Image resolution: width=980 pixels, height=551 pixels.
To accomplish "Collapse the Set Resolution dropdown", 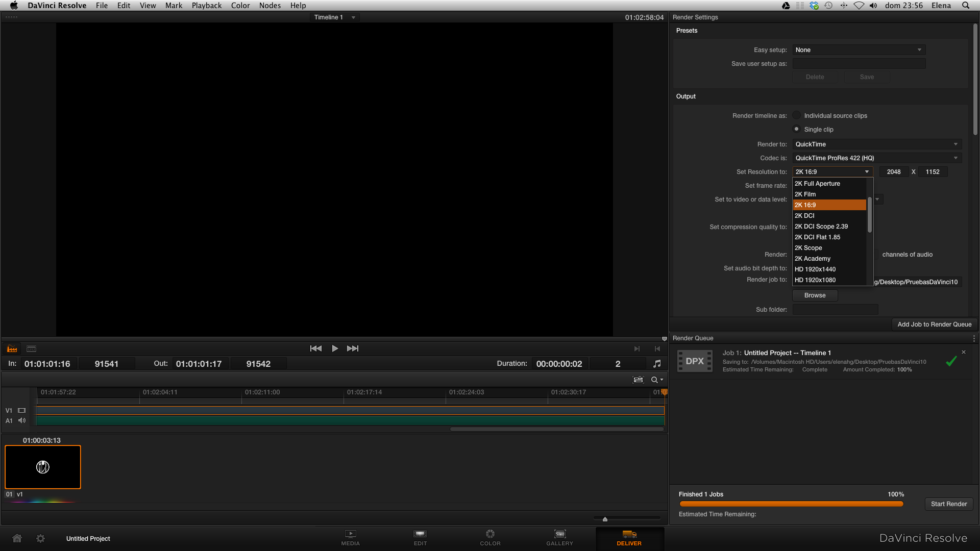I will 832,172.
